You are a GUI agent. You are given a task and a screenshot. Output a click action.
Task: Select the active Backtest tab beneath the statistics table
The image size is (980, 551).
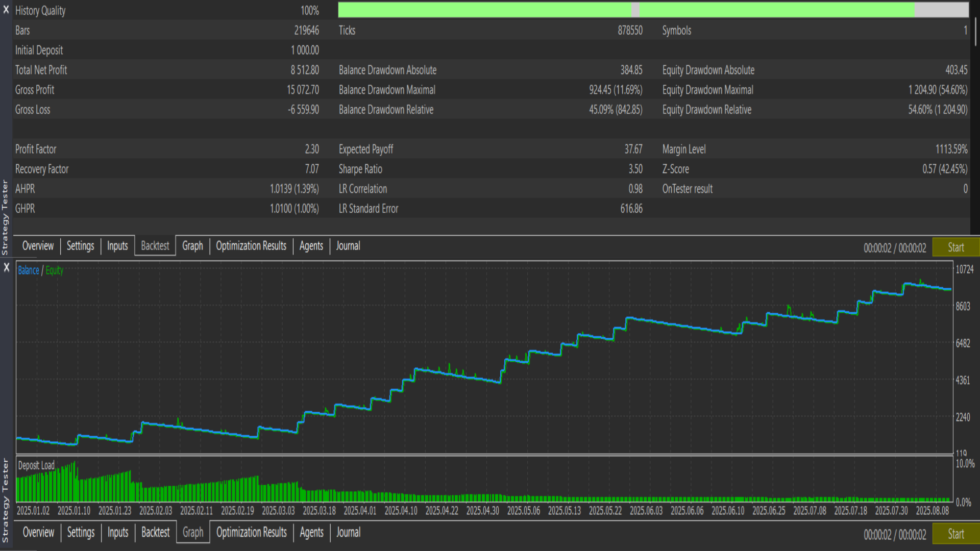click(155, 246)
